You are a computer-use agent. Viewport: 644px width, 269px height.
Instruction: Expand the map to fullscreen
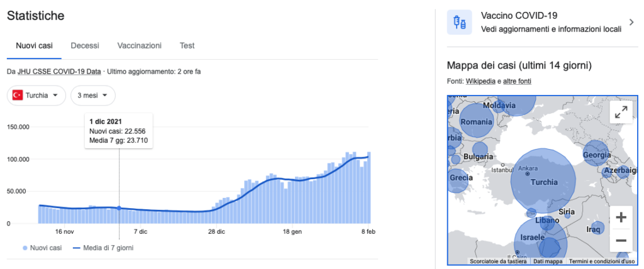tap(621, 113)
